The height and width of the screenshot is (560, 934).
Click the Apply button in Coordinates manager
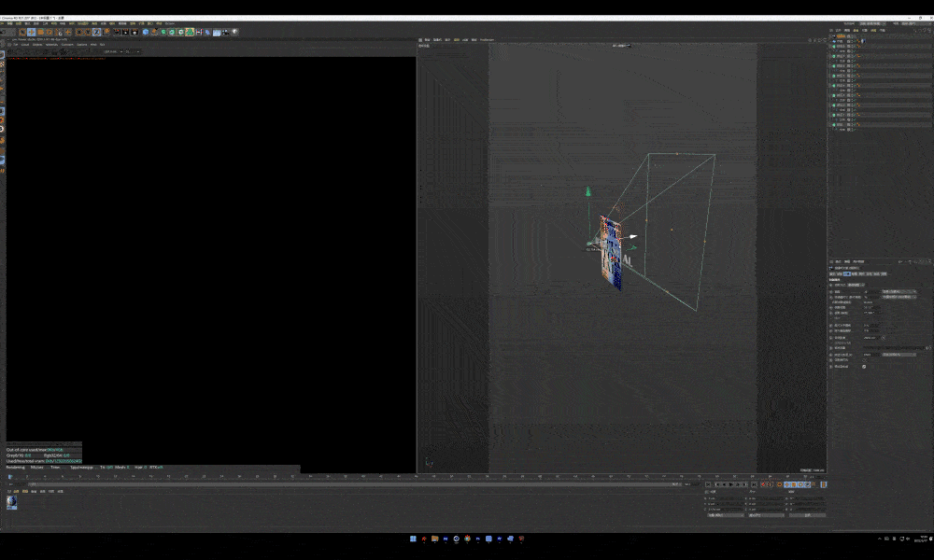tap(807, 515)
